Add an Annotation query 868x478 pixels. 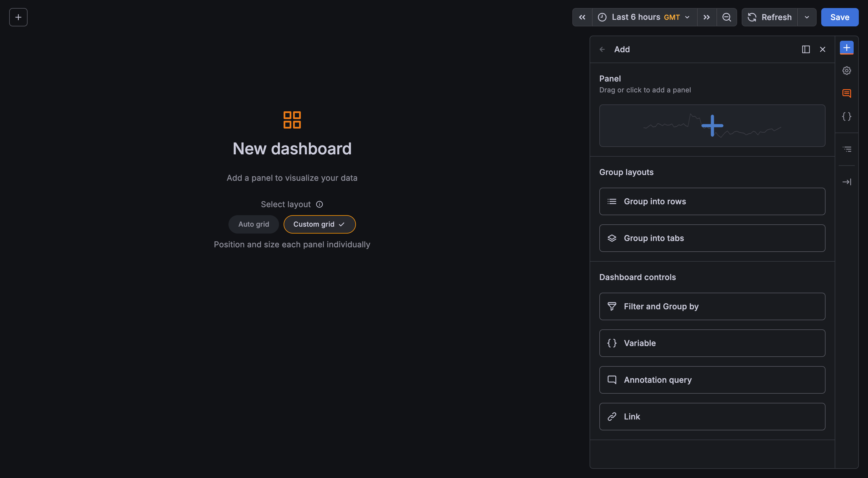tap(712, 380)
